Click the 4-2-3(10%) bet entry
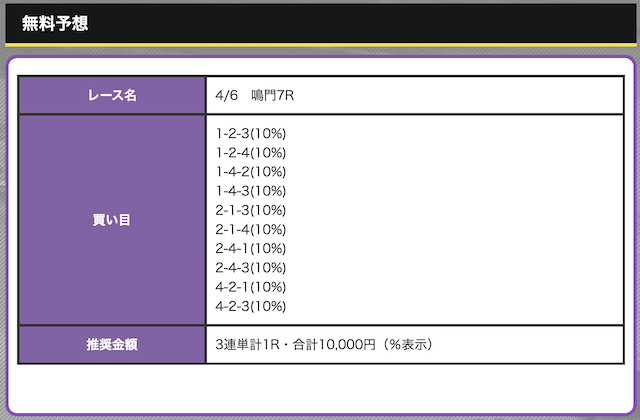This screenshot has height=420, width=640. pyautogui.click(x=251, y=306)
